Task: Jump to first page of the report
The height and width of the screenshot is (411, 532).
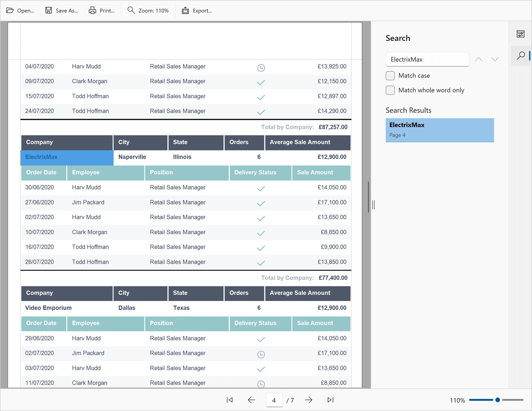Action: [x=229, y=400]
